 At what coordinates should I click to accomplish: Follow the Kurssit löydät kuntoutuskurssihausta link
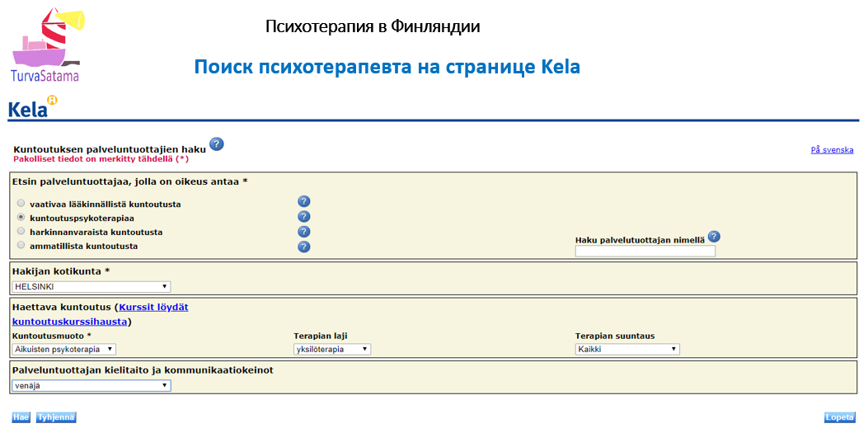[x=101, y=314]
